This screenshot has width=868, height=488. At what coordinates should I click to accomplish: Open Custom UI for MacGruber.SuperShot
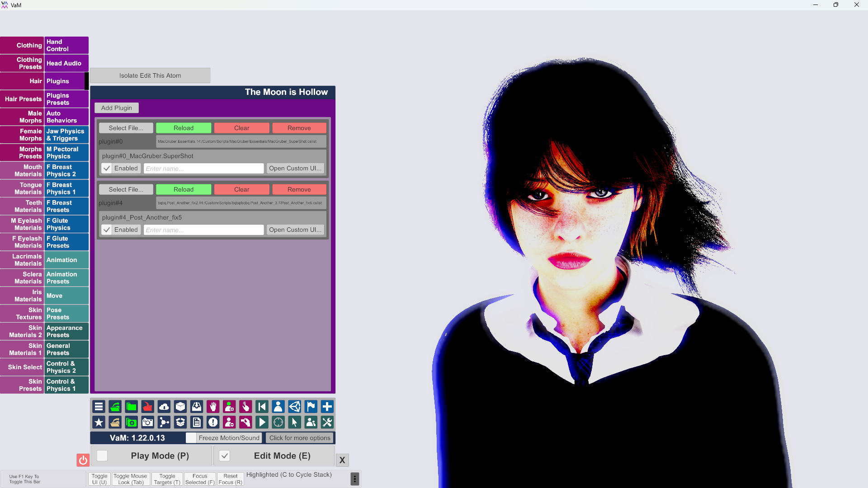click(x=296, y=169)
